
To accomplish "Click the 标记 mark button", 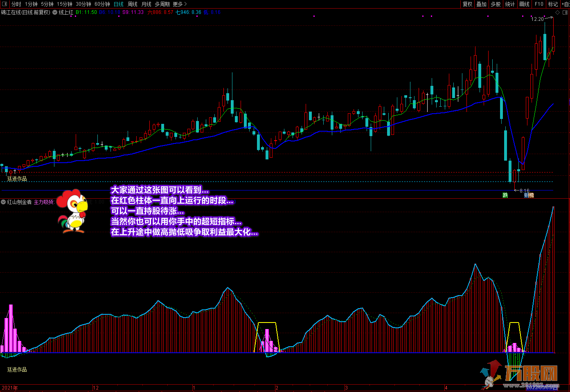I will (x=553, y=4).
